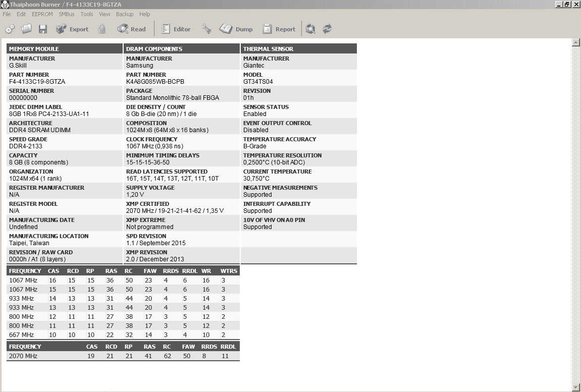The height and width of the screenshot is (392, 581).
Task: Click the scrollbar down arrow
Action: click(x=575, y=387)
